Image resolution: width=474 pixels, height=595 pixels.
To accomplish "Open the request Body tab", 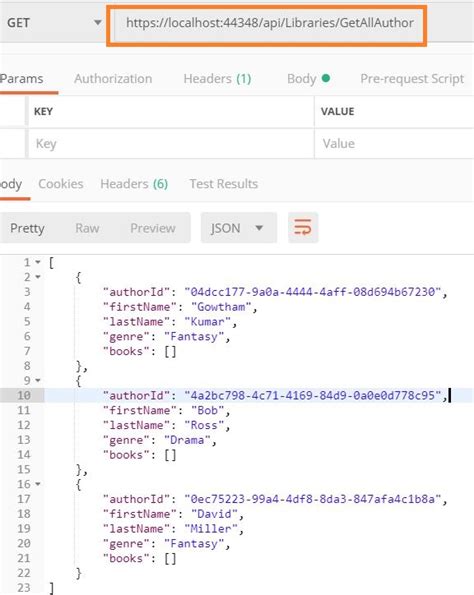I will (x=308, y=79).
